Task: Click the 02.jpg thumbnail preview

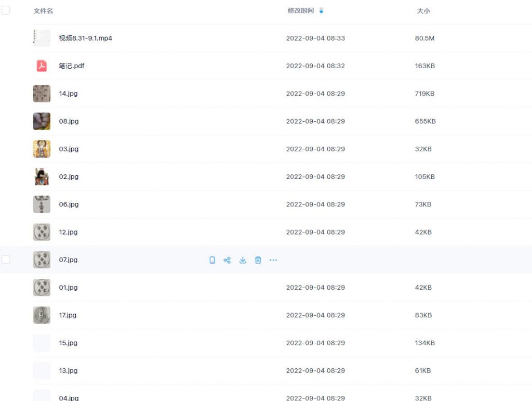Action: (x=42, y=177)
